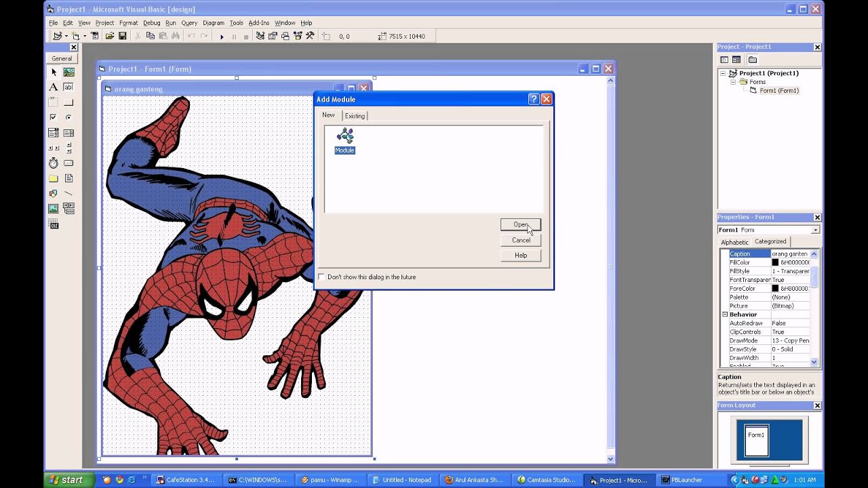Choose the DirListBox folder tool
Screen dimensions: 868x488
(x=54, y=178)
